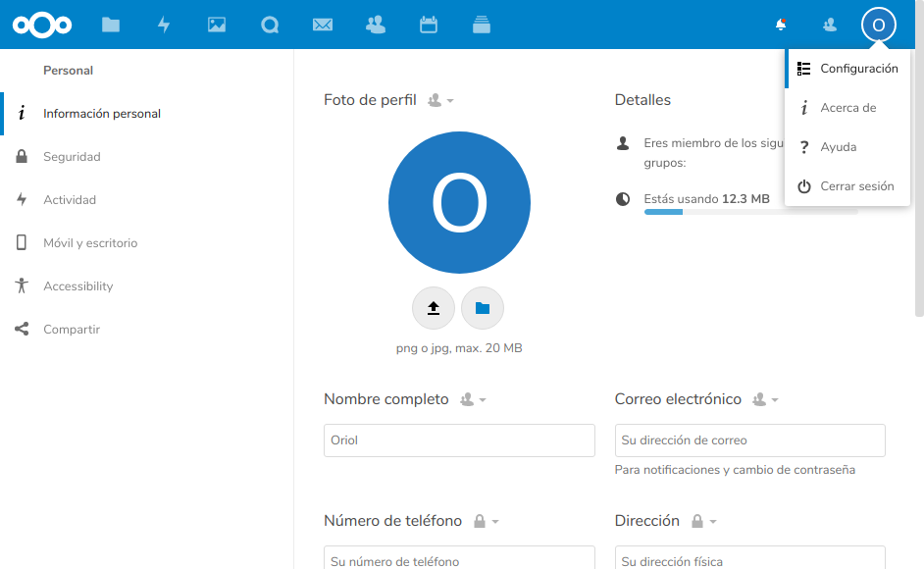Open the Files app in top bar
The image size is (924, 569).
pos(111,25)
